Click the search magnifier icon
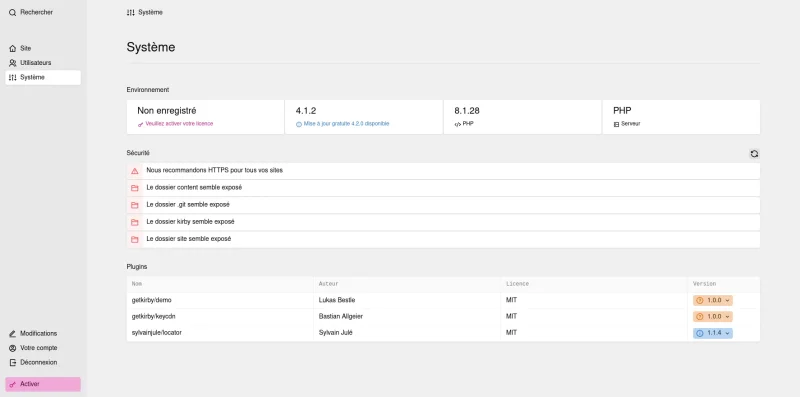Image resolution: width=800 pixels, height=397 pixels. (x=13, y=12)
